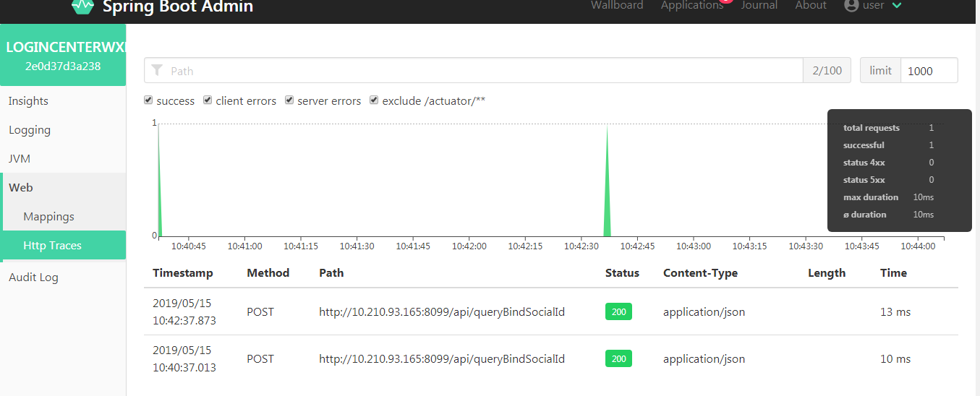Open the Journal menu item
Image resolution: width=980 pixels, height=396 pixels.
(x=759, y=6)
